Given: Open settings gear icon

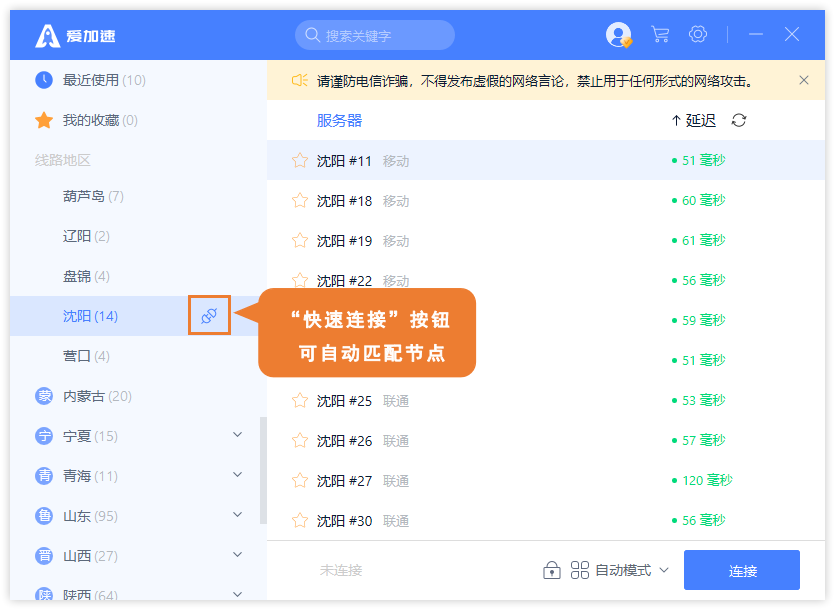Looking at the screenshot, I should point(698,34).
